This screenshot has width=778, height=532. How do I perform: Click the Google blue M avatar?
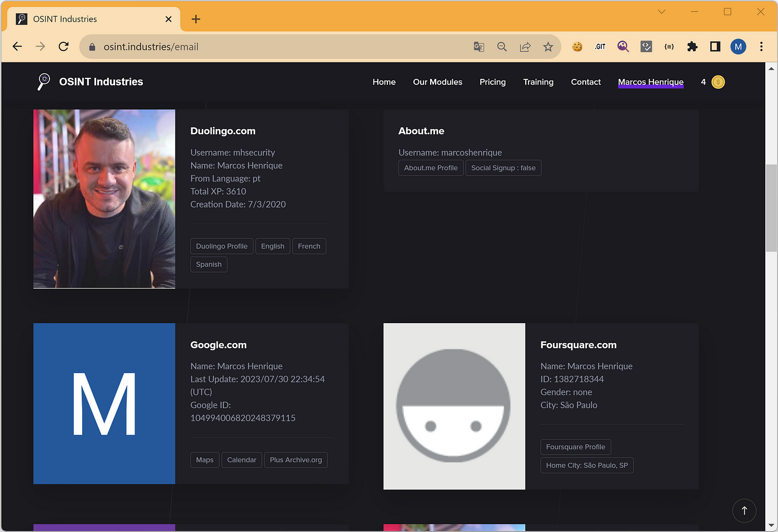click(x=104, y=404)
